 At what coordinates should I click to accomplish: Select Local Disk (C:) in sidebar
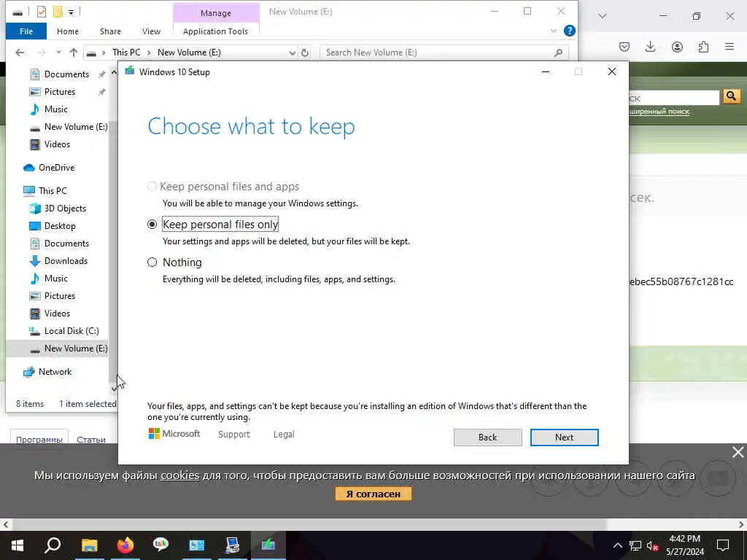71,331
